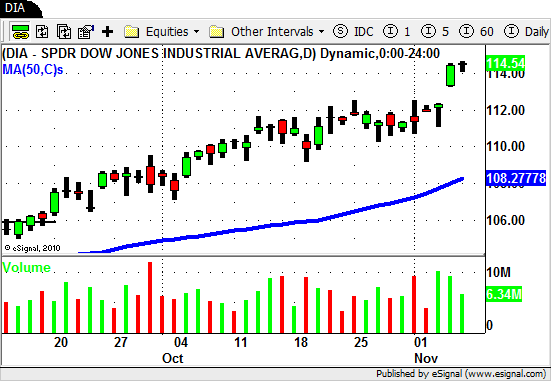Click the Volume study label
Viewport: 551px width, 381px height.
point(26,267)
